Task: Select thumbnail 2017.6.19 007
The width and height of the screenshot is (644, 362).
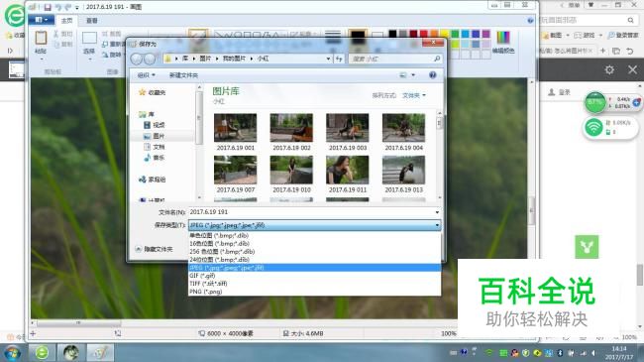Action: point(236,175)
